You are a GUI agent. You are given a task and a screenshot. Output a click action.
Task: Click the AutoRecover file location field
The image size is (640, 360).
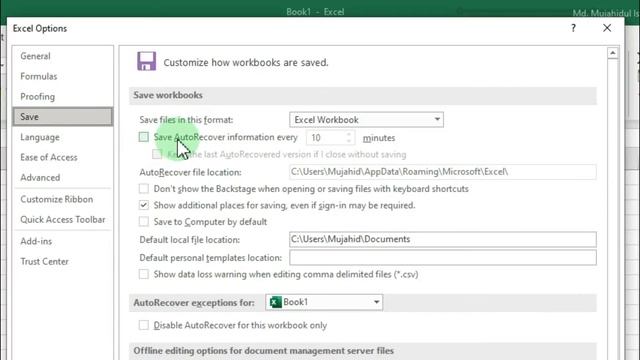tap(443, 172)
